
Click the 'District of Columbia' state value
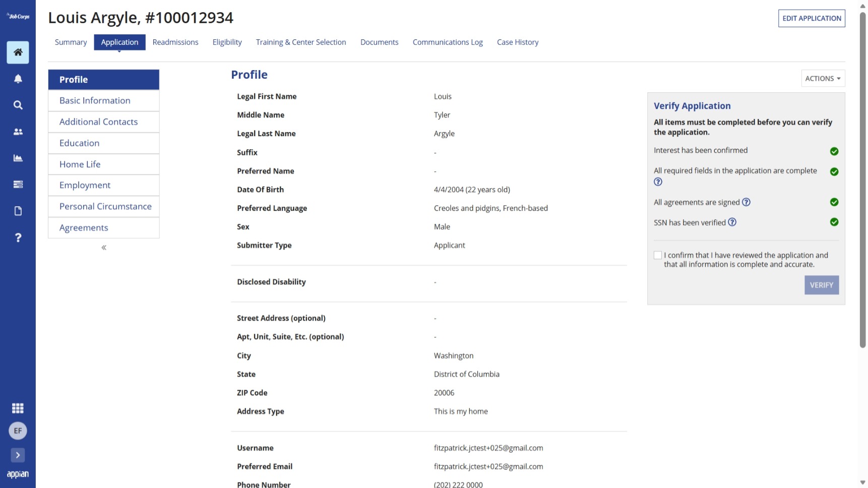coord(467,375)
